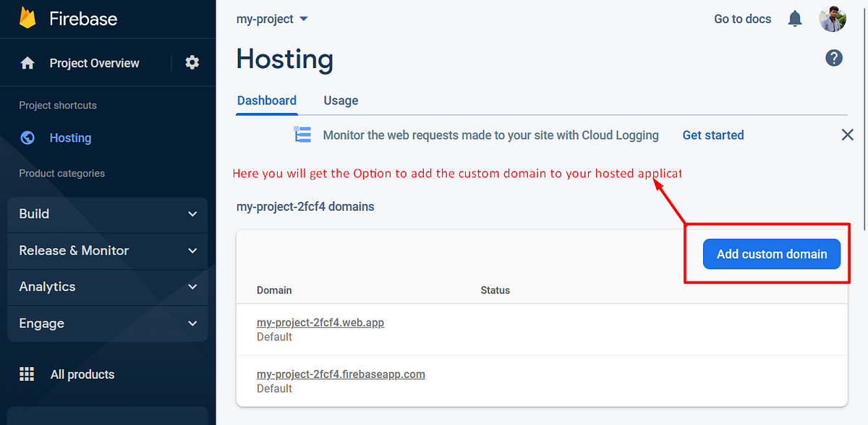Screen dimensions: 868x425
Task: Click the Add custom domain button
Action: (771, 253)
